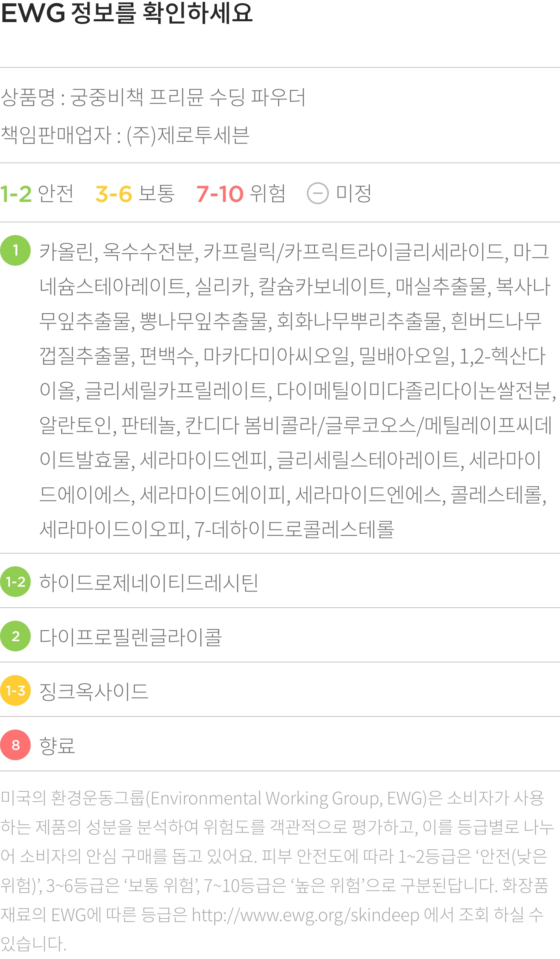Click the seller name (주)제로투세븐

188,135
